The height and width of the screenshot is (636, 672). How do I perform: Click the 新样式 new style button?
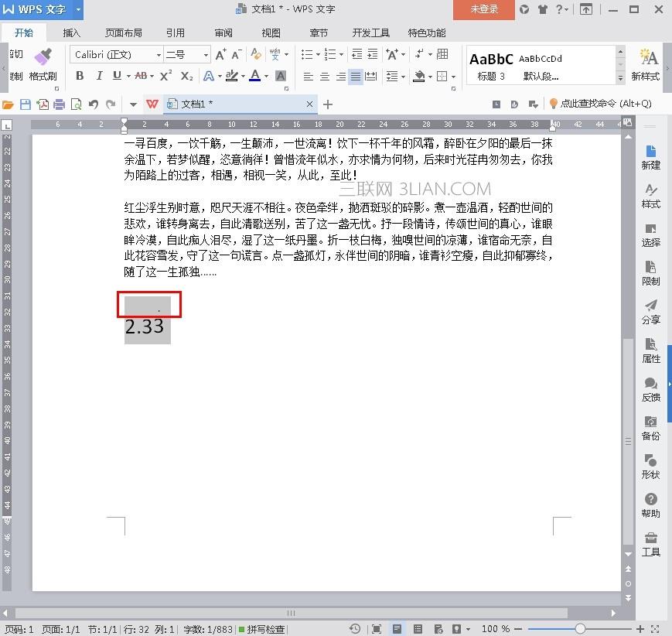click(645, 64)
